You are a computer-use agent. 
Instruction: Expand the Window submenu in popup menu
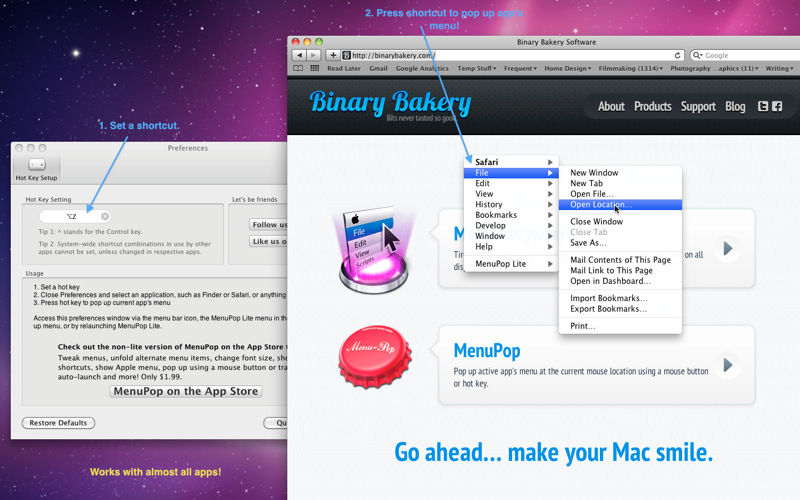(x=511, y=236)
